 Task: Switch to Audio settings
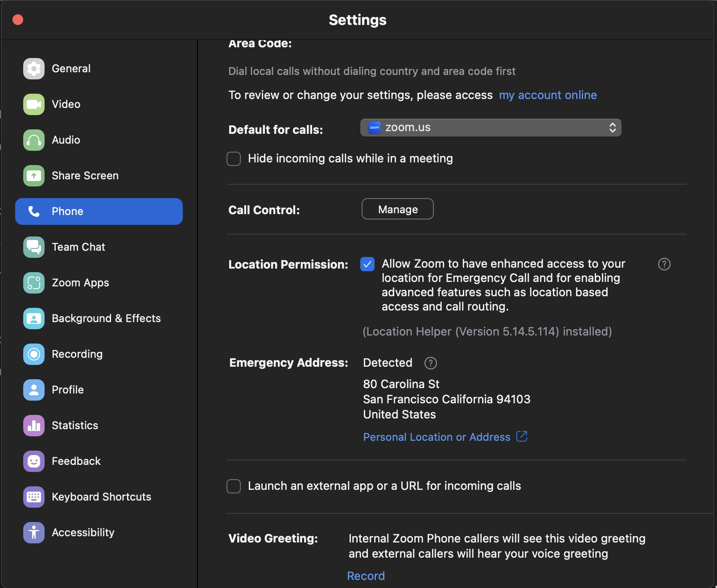pyautogui.click(x=99, y=140)
